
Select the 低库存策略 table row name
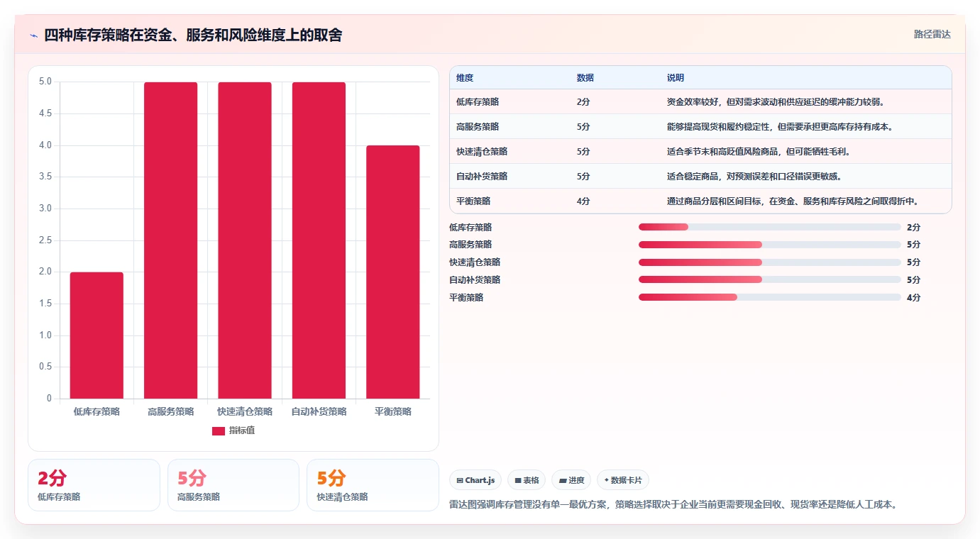(x=478, y=101)
